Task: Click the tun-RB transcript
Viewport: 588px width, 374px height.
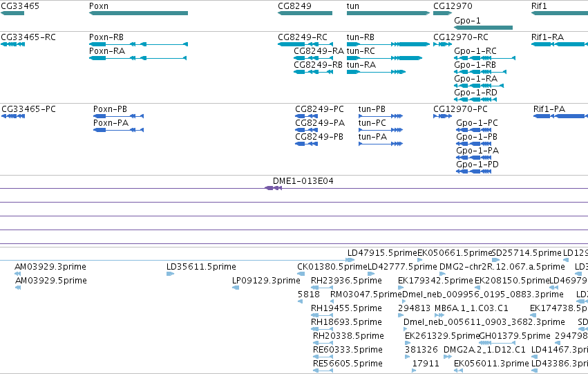Action: [x=388, y=44]
